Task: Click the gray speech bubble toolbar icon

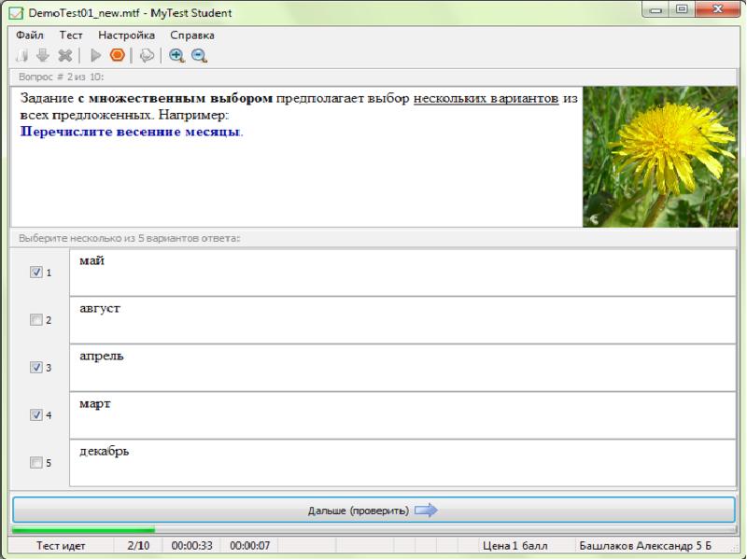Action: [148, 55]
